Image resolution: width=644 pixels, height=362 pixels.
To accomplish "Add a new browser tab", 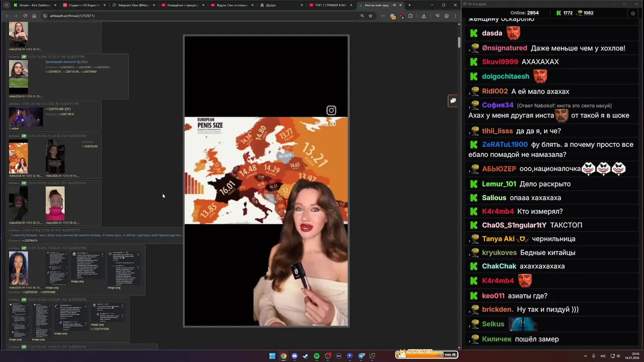I will [409, 5].
